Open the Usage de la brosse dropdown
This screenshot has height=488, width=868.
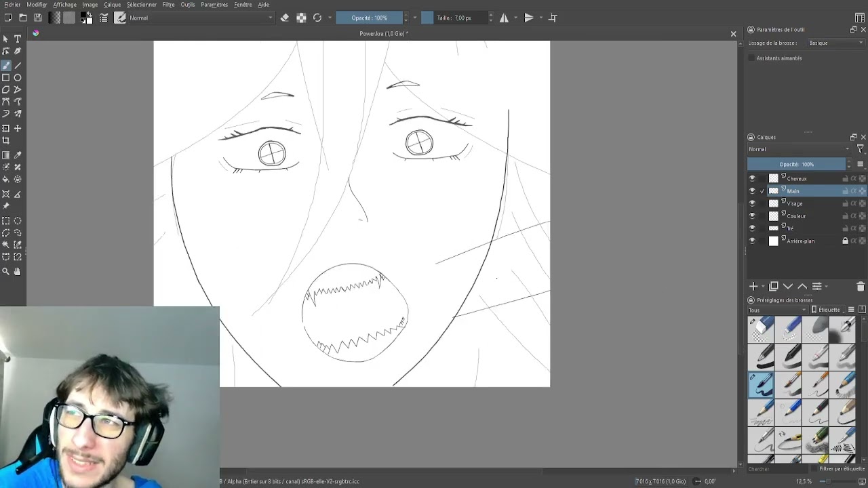[x=836, y=43]
